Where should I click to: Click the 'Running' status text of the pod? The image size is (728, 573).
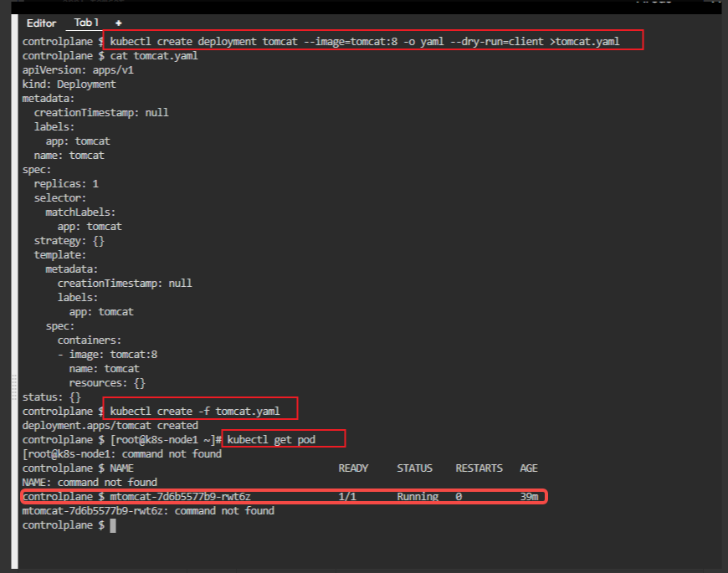click(417, 496)
